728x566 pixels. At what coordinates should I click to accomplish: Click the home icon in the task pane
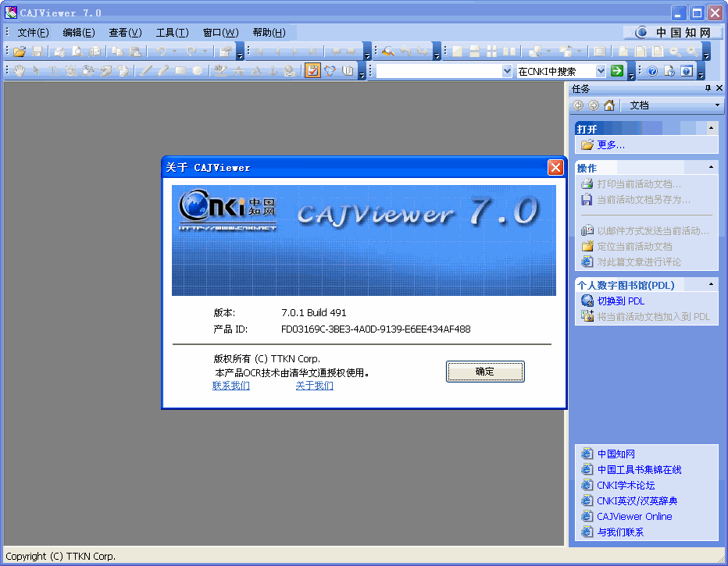608,104
